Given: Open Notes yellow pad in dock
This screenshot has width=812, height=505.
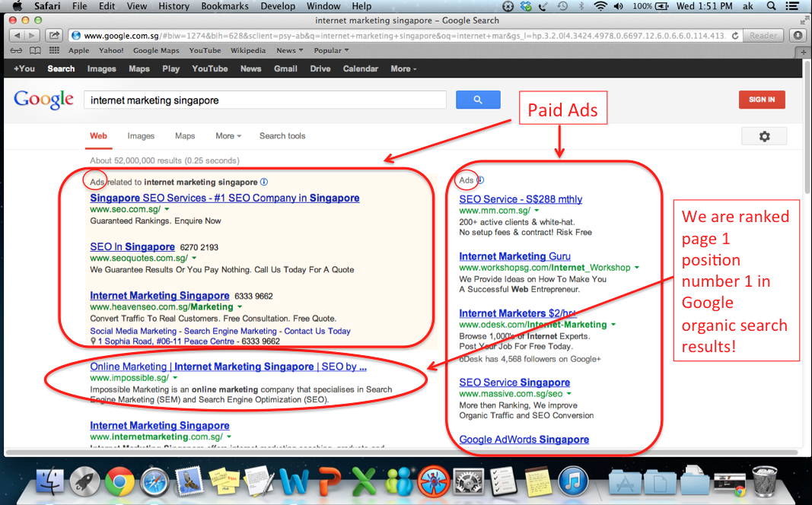Looking at the screenshot, I should point(537,481).
